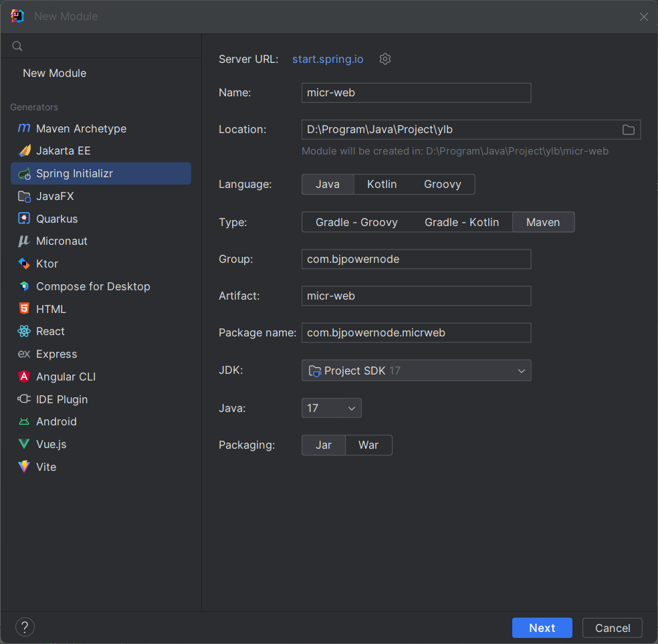This screenshot has height=644, width=658.
Task: Select Jakarta EE generator
Action: coord(101,150)
